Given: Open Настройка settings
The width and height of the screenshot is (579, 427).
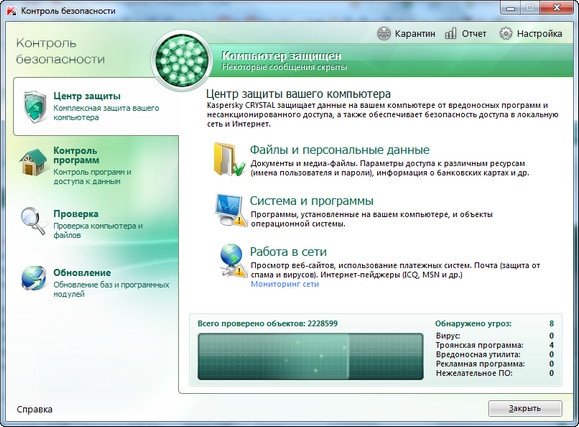Looking at the screenshot, I should click(x=531, y=34).
